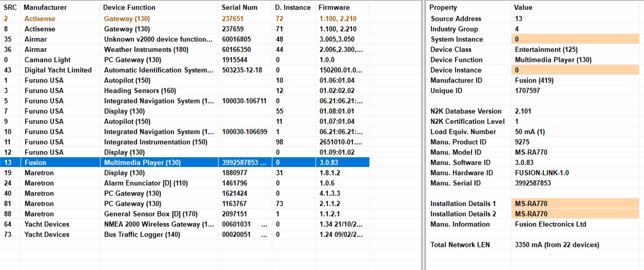Select serial number 100030-106711
Image resolution: width=644 pixels, height=270 pixels.
point(244,101)
